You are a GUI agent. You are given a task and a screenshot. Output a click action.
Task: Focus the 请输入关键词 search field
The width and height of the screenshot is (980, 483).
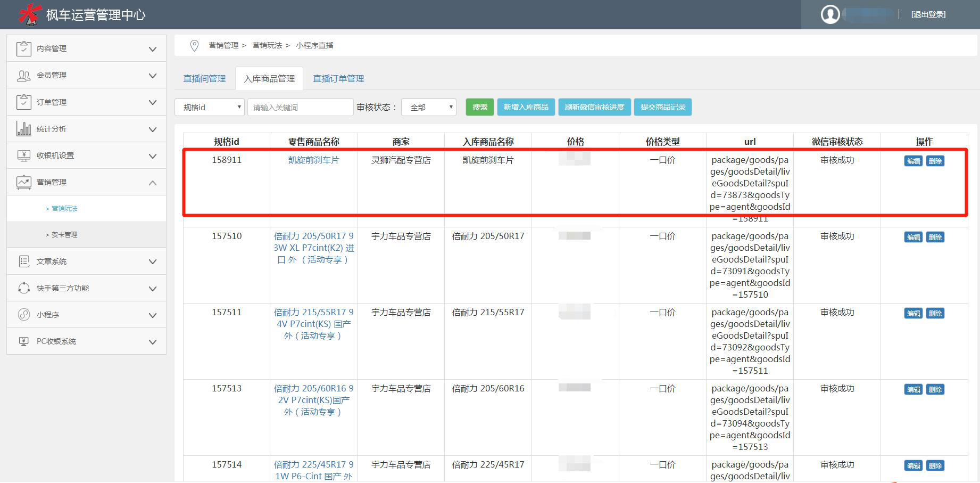tap(301, 107)
